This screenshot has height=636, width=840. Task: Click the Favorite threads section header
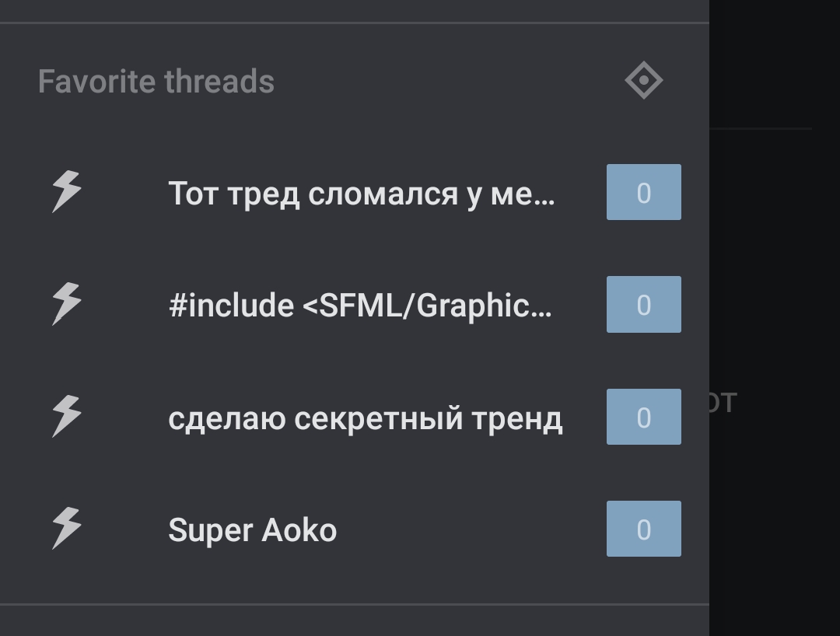click(156, 82)
